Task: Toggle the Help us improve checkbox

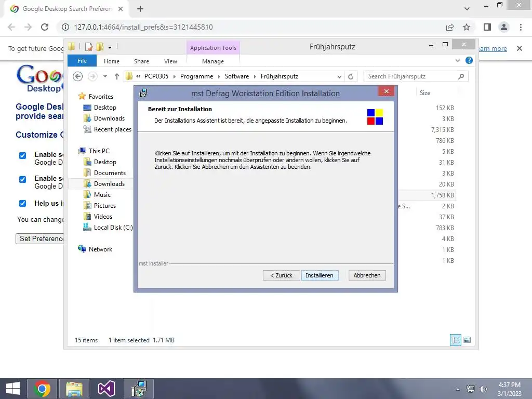Action: [x=22, y=203]
